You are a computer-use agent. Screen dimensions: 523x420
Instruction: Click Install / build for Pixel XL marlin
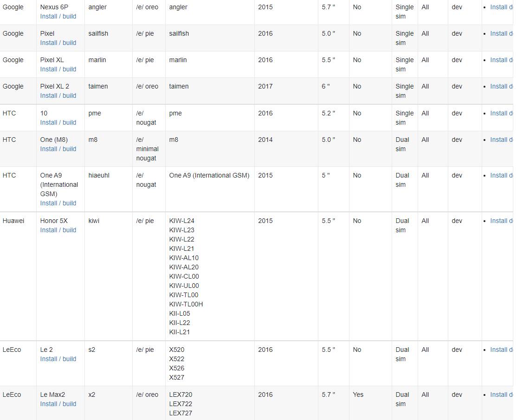pyautogui.click(x=58, y=69)
